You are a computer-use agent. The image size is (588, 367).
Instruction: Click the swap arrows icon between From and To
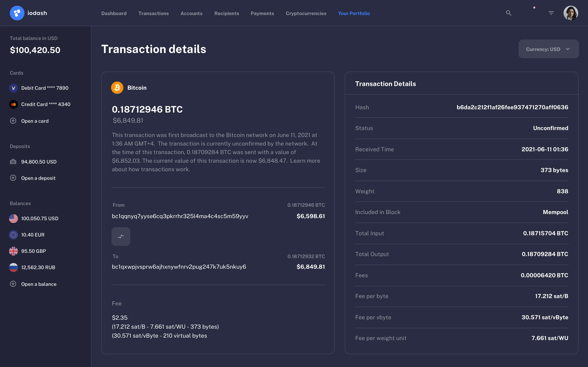coord(121,236)
